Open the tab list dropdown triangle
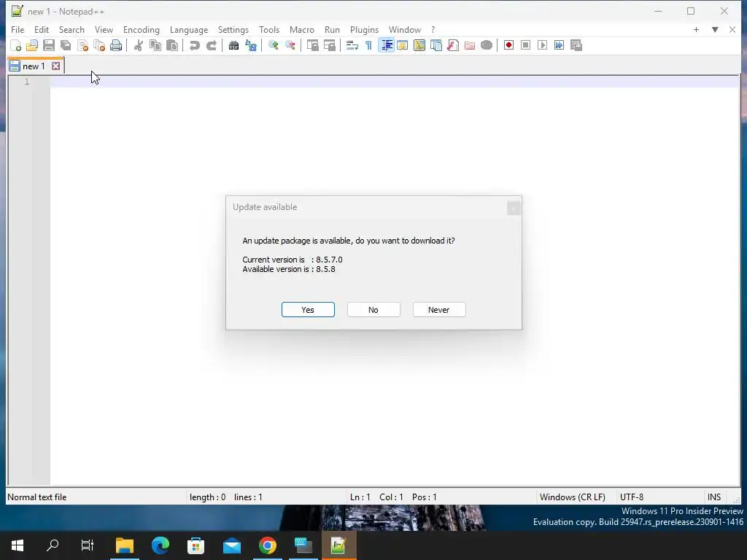The height and width of the screenshot is (560, 747). pyautogui.click(x=715, y=29)
